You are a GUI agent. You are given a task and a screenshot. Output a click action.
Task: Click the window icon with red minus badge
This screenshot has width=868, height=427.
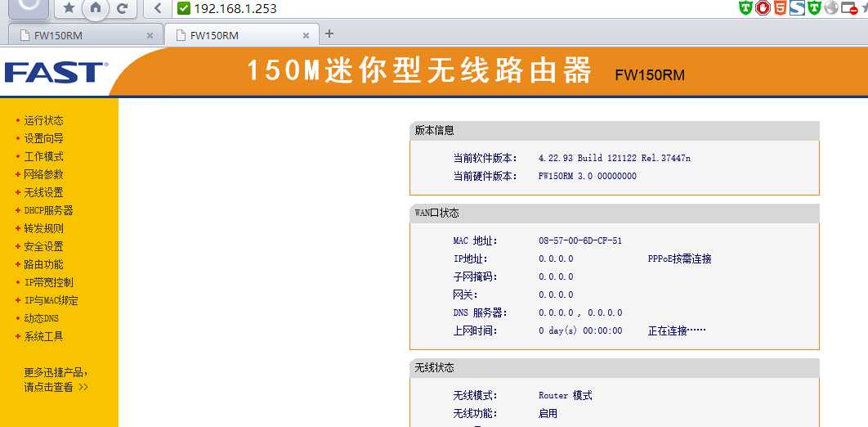pos(848,7)
